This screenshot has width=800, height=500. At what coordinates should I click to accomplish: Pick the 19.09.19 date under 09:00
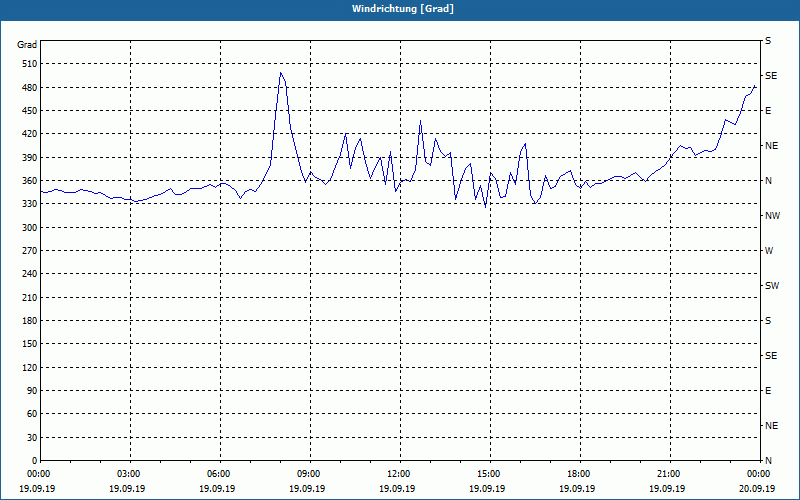click(x=307, y=488)
